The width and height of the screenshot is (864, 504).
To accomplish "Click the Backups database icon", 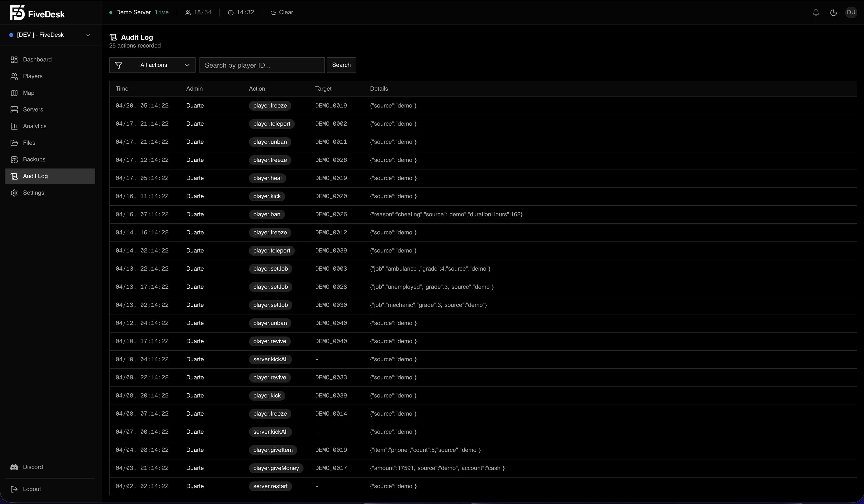I will pyautogui.click(x=14, y=160).
